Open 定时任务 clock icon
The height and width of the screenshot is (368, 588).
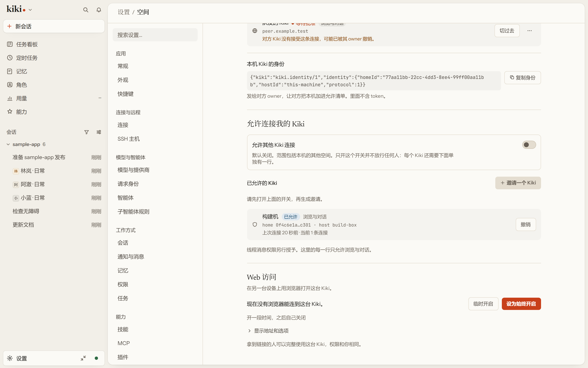10,58
